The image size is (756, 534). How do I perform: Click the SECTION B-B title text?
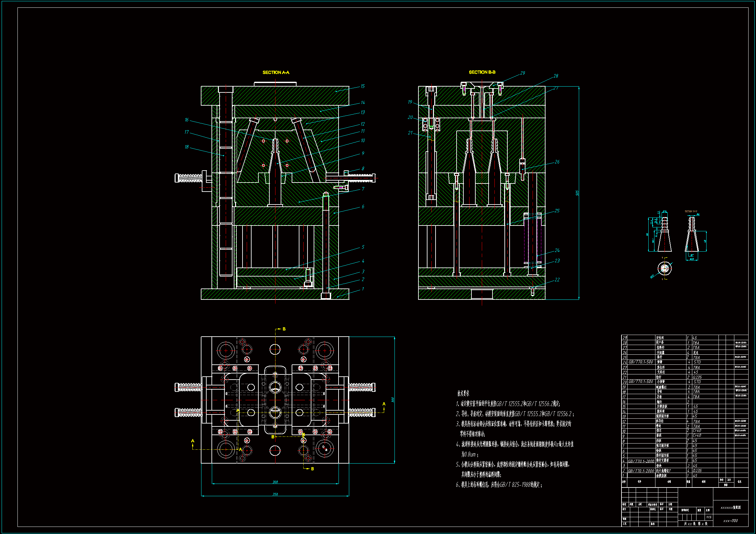click(482, 72)
